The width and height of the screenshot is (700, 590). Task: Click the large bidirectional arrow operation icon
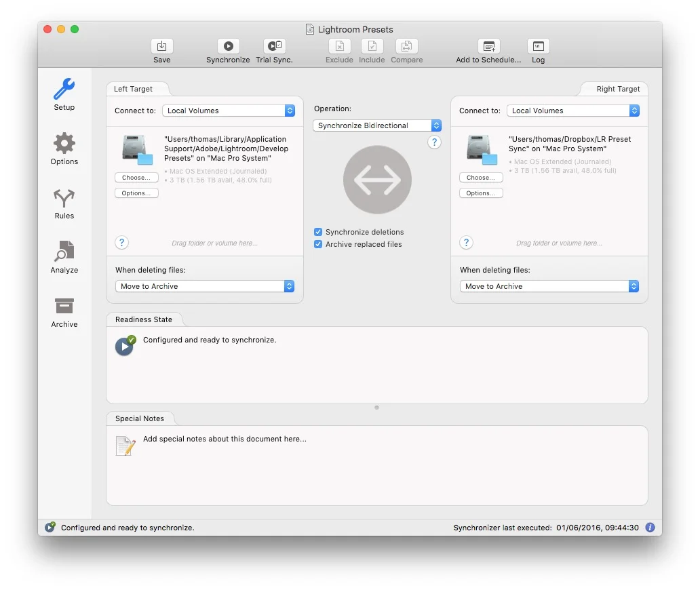click(x=377, y=180)
